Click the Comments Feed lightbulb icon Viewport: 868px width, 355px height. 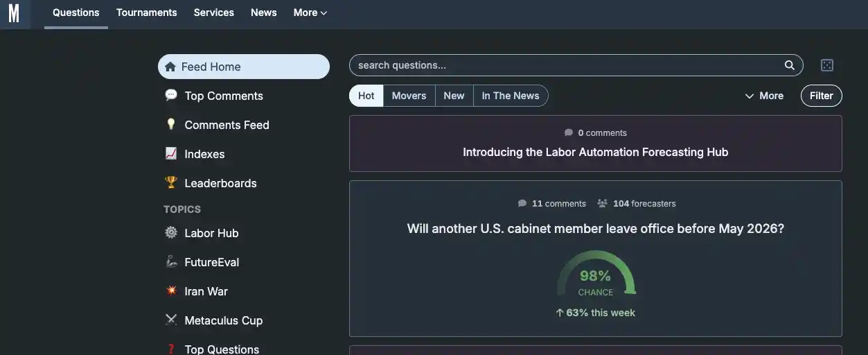(171, 124)
